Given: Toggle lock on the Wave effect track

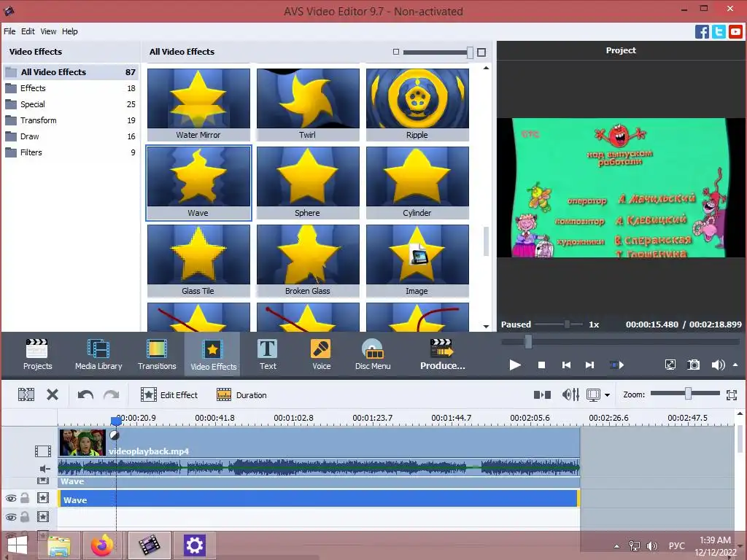Looking at the screenshot, I should click(25, 497).
